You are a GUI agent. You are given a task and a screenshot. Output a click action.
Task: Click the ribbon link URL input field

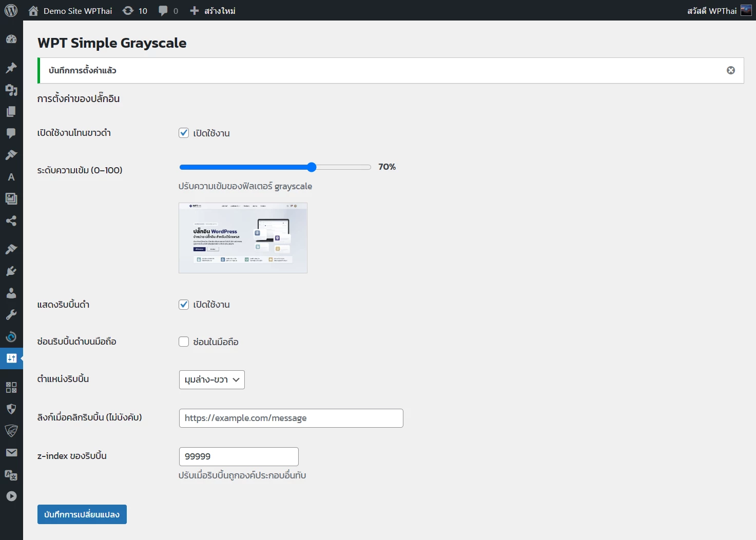click(x=290, y=418)
